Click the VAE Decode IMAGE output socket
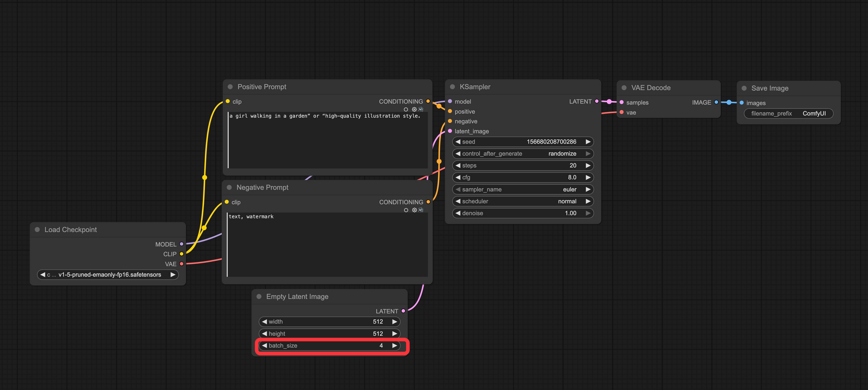Image resolution: width=868 pixels, height=390 pixels. tap(716, 102)
